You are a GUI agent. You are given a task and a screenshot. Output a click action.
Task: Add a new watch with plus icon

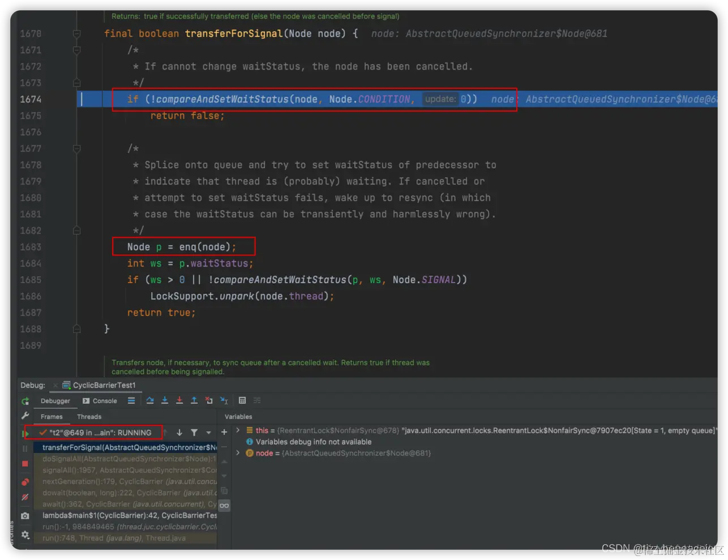[x=224, y=432]
